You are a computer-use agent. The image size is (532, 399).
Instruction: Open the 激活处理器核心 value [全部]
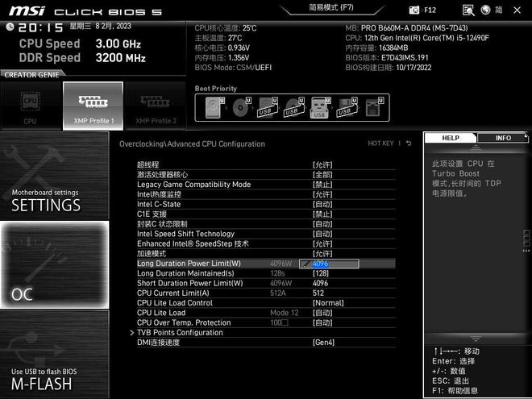tap(322, 175)
